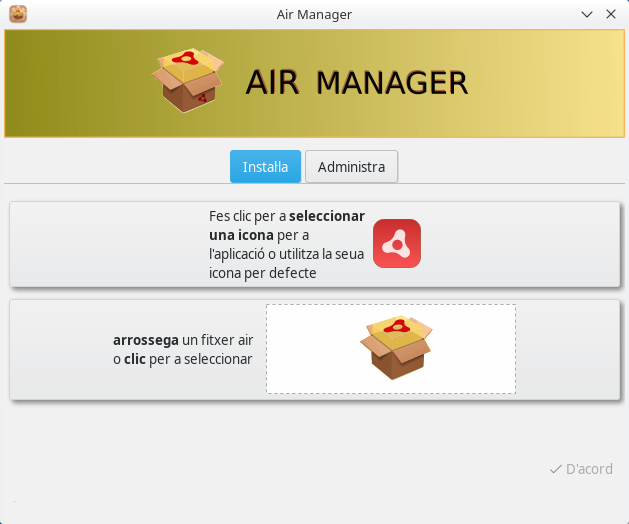Click the 'Fes clic per a seleccionar una icona' panel

point(315,244)
